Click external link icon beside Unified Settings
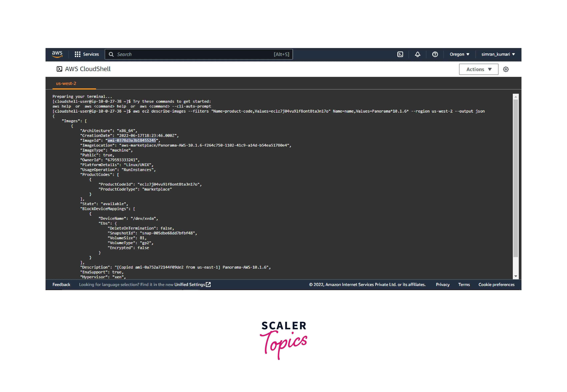Viewport: 567px width, 392px height. pos(208,284)
